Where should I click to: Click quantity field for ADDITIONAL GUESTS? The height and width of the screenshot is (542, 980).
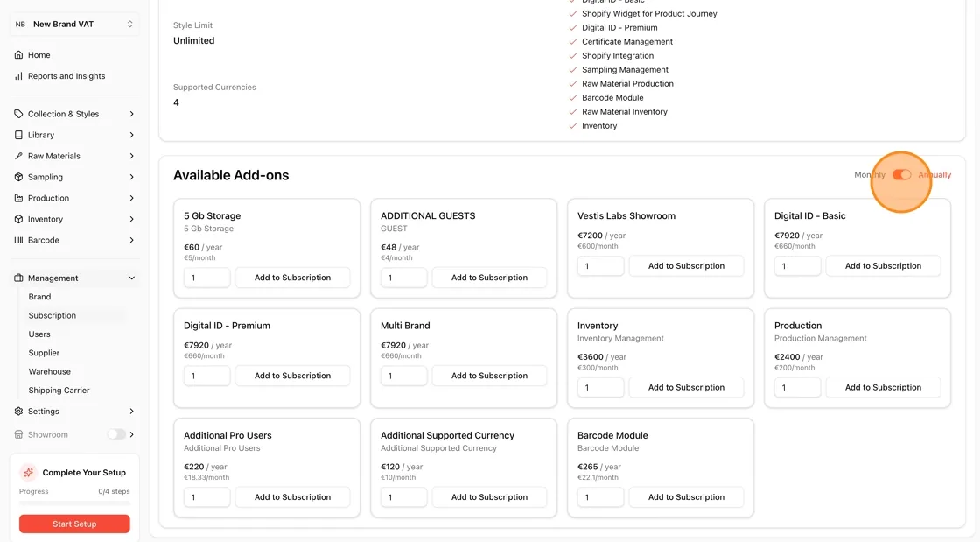403,278
